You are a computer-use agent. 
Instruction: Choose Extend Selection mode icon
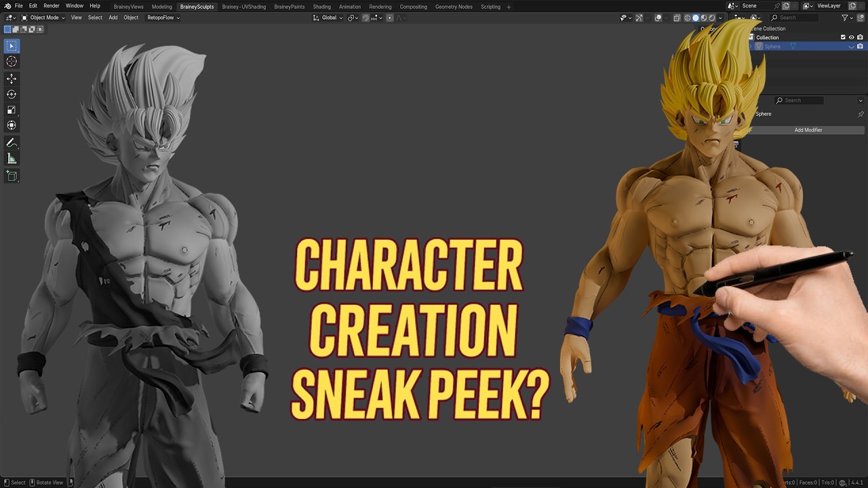tap(16, 29)
